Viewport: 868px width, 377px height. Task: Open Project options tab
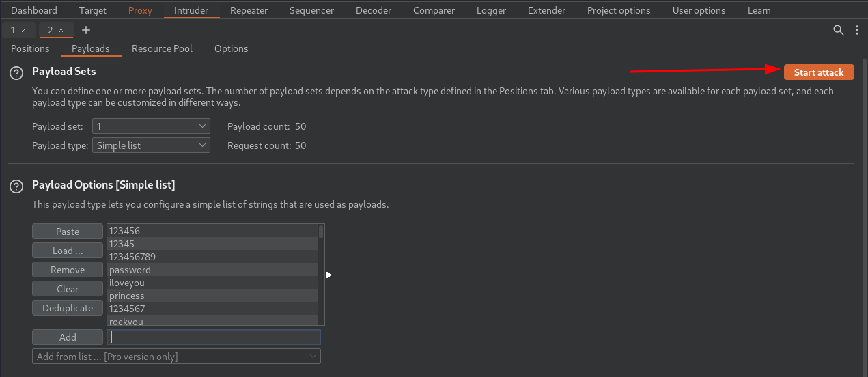tap(619, 10)
